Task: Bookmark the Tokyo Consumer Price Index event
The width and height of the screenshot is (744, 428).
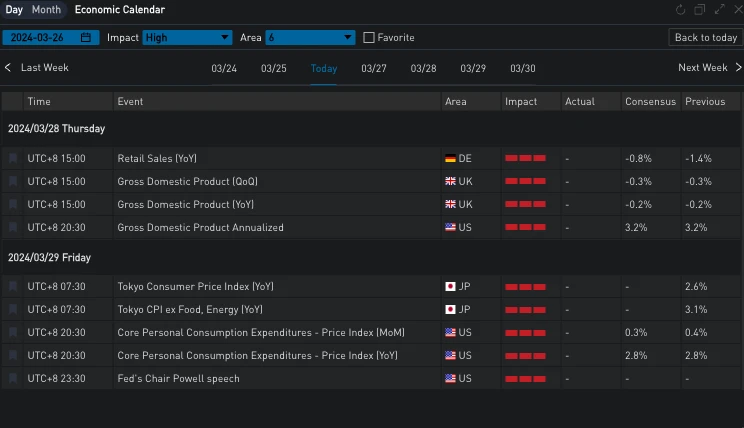Action: tap(13, 287)
